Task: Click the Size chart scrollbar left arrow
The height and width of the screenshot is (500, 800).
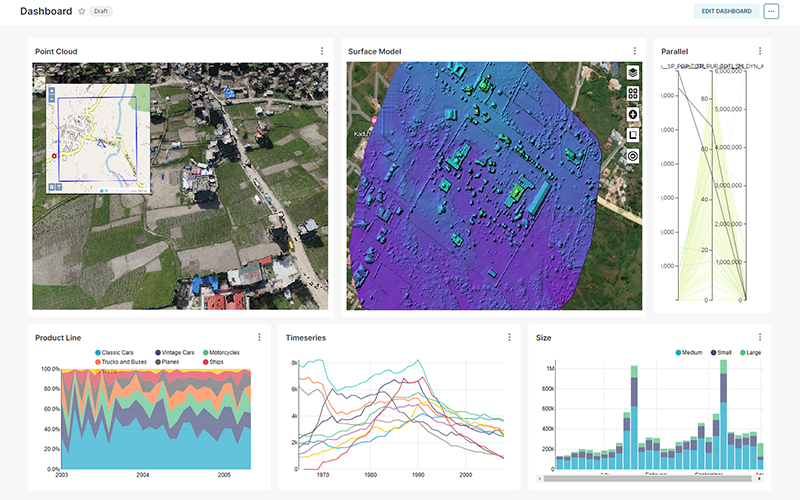Action: [540, 479]
